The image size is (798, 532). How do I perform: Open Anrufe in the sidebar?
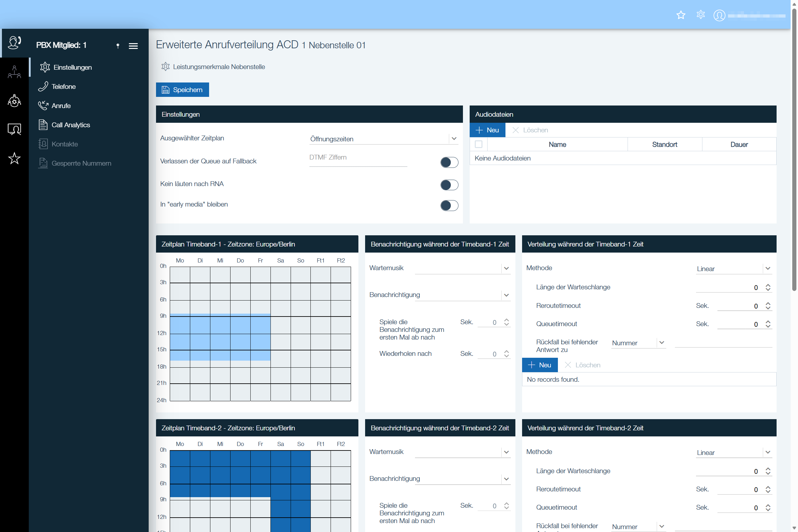pos(54,106)
